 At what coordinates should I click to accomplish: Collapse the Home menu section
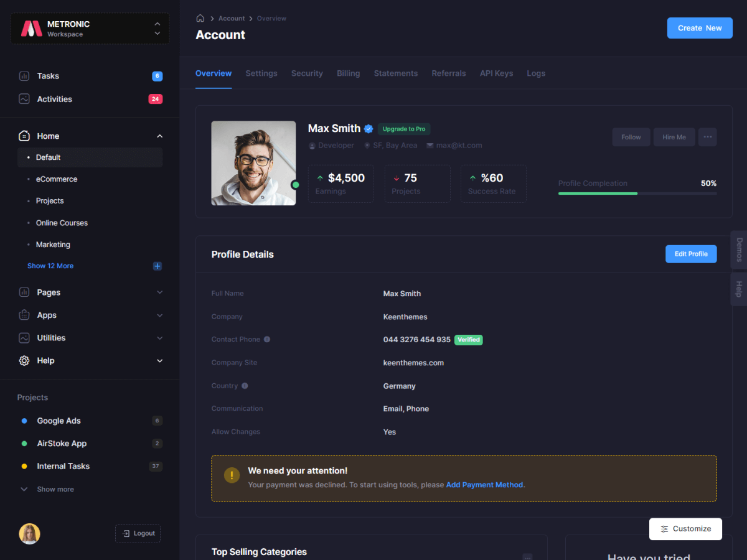point(159,136)
